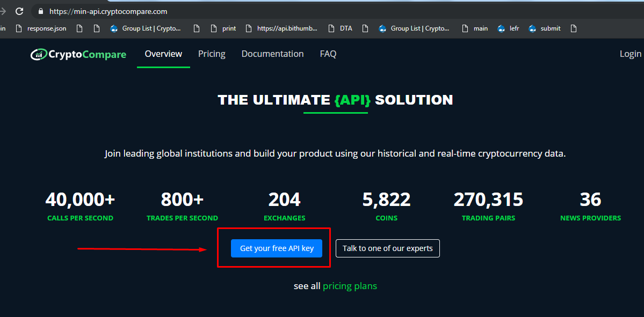644x317 pixels.
Task: Open the Group List | Crypto bookmark beside DTA
Action: tap(415, 29)
